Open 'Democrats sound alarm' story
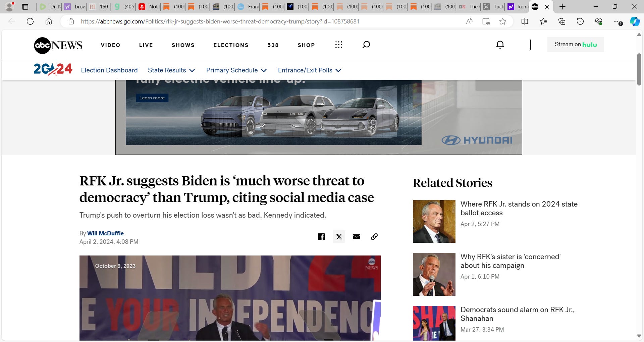 click(x=518, y=314)
